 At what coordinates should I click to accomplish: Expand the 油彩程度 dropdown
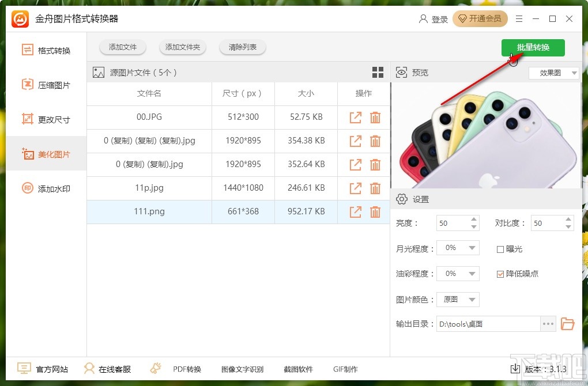click(x=458, y=274)
